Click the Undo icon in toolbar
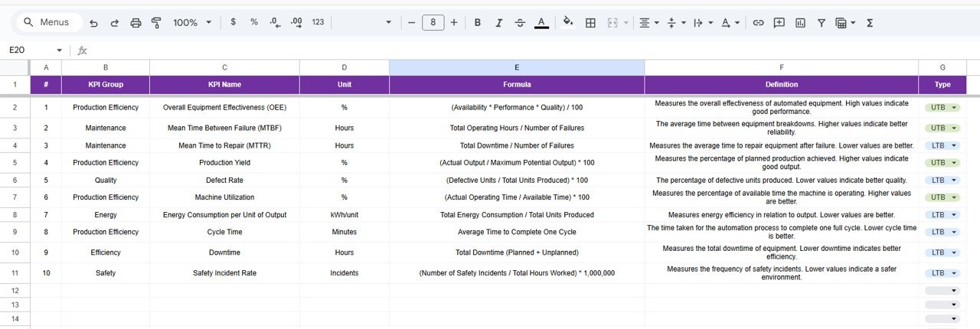 [x=93, y=23]
